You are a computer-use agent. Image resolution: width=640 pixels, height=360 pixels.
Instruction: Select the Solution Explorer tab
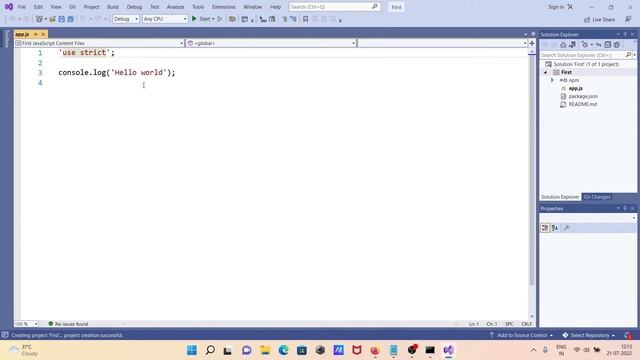(560, 197)
